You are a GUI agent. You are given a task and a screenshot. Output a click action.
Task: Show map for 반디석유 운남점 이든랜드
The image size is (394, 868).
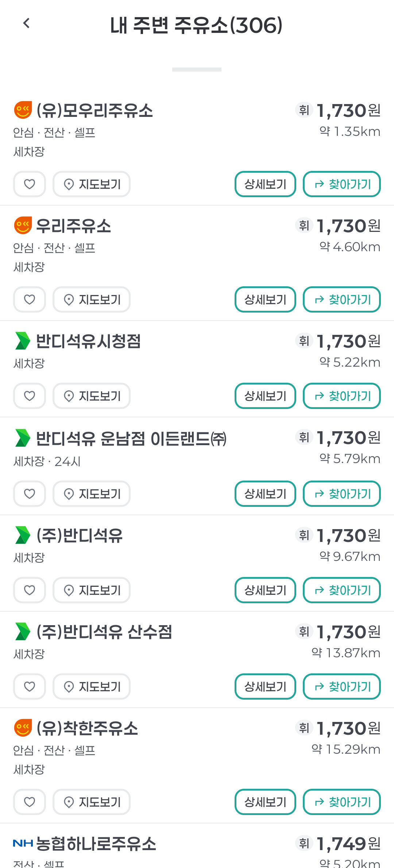pos(92,494)
